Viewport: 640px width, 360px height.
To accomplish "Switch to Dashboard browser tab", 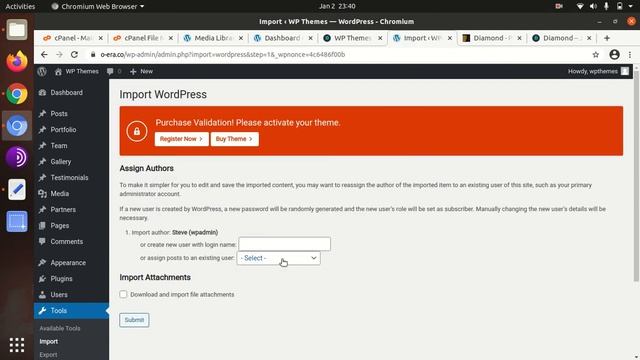I will click(x=283, y=38).
